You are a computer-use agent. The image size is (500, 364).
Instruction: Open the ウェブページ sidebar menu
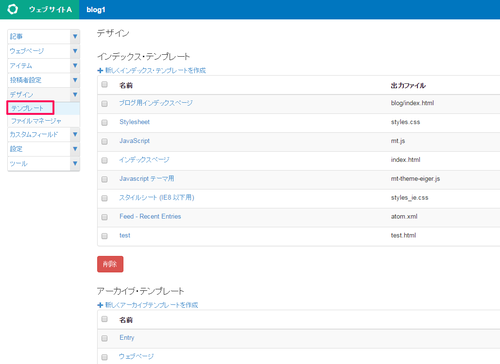27,51
